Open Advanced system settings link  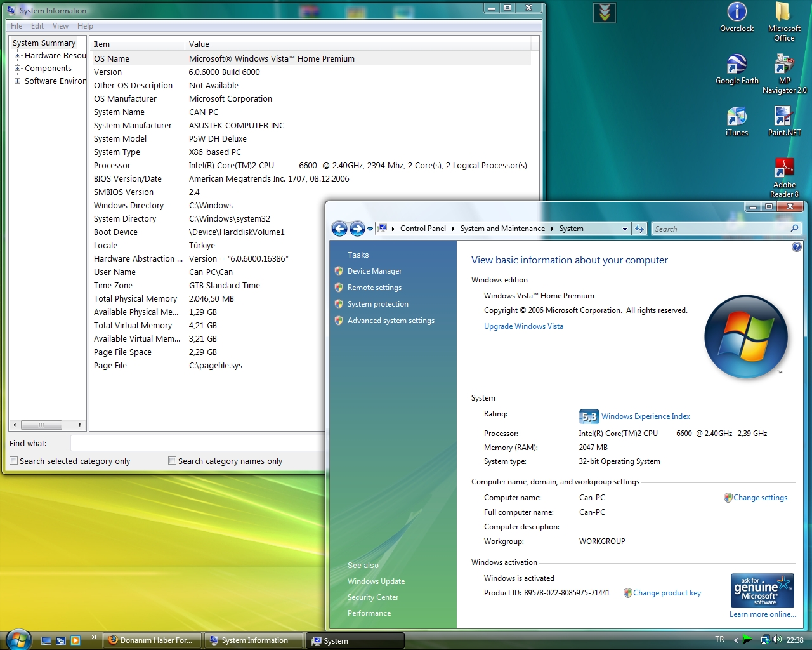(391, 321)
